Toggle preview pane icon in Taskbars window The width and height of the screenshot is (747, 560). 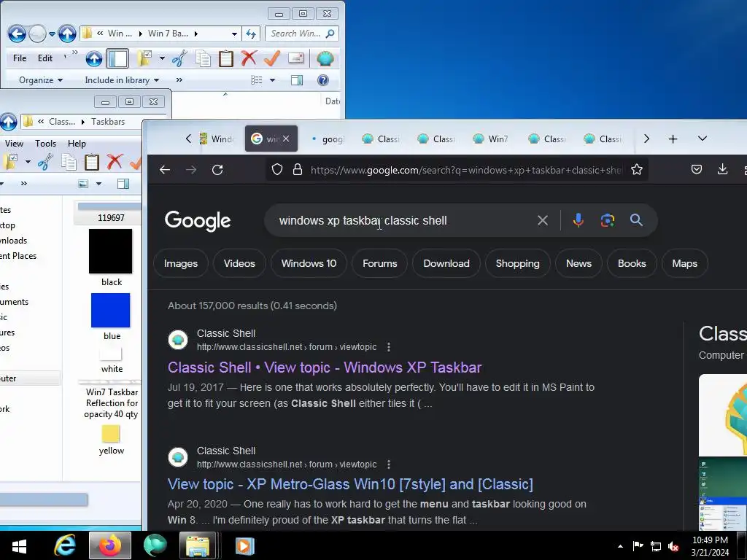[x=123, y=184]
